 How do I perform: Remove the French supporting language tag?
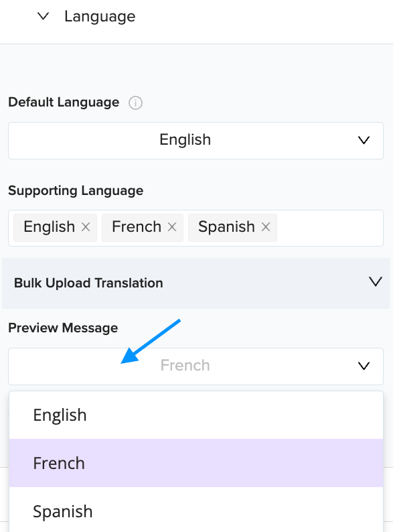(x=172, y=226)
